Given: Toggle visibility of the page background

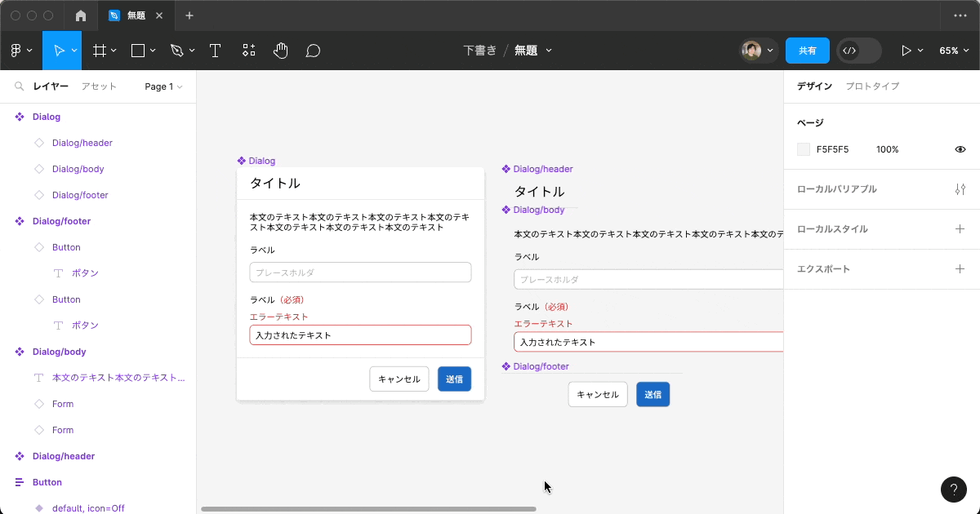Looking at the screenshot, I should click(960, 149).
